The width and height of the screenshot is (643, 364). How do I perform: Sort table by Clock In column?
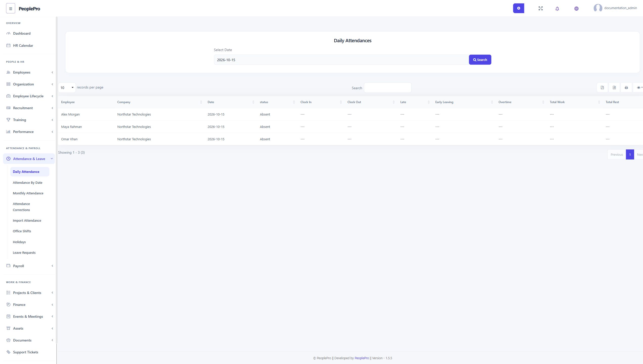tap(321, 102)
